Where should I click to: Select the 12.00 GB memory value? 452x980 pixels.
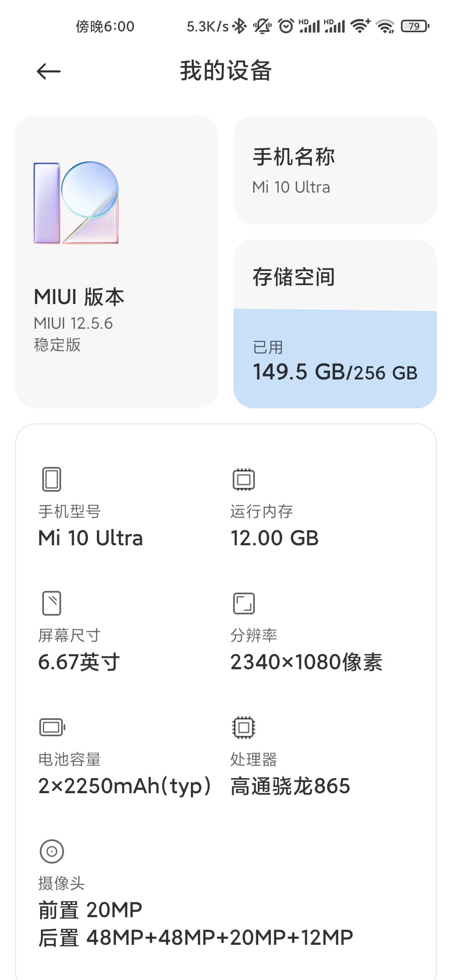[x=275, y=538]
